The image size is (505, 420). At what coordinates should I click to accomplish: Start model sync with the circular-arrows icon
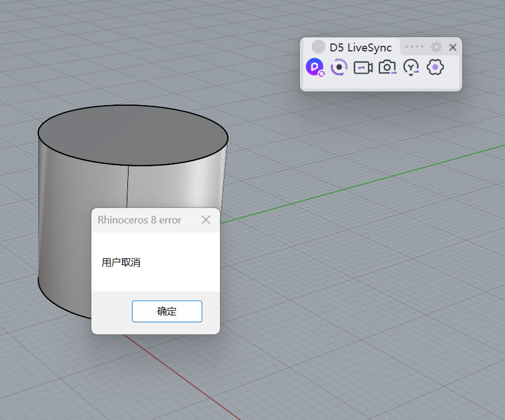339,67
